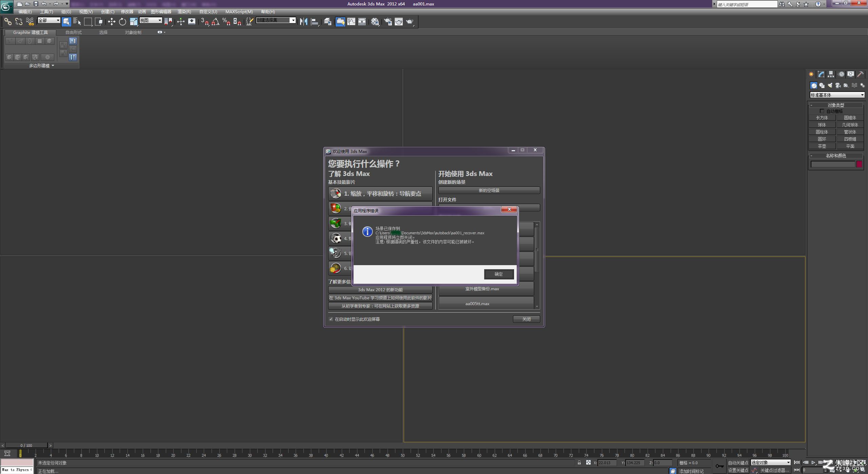Open the Render Setup teapot icon
This screenshot has width=868, height=474.
click(388, 22)
